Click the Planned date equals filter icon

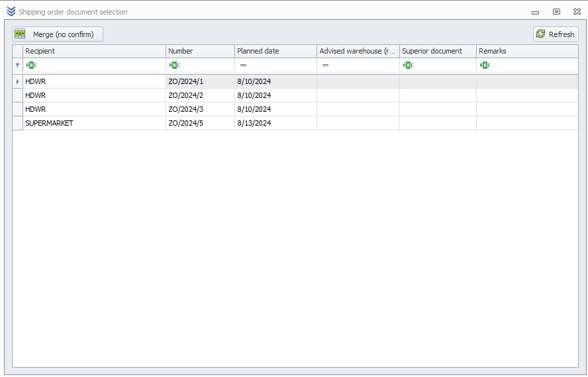pos(243,65)
